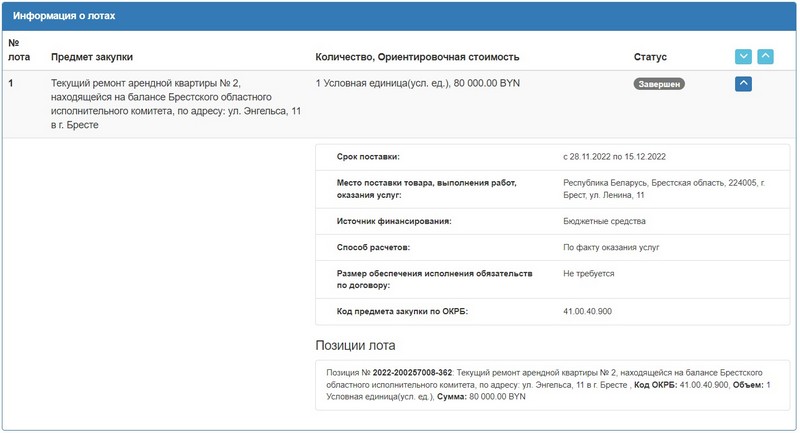Click lot number 1 in the first column
The width and height of the screenshot is (800, 433).
11,84
